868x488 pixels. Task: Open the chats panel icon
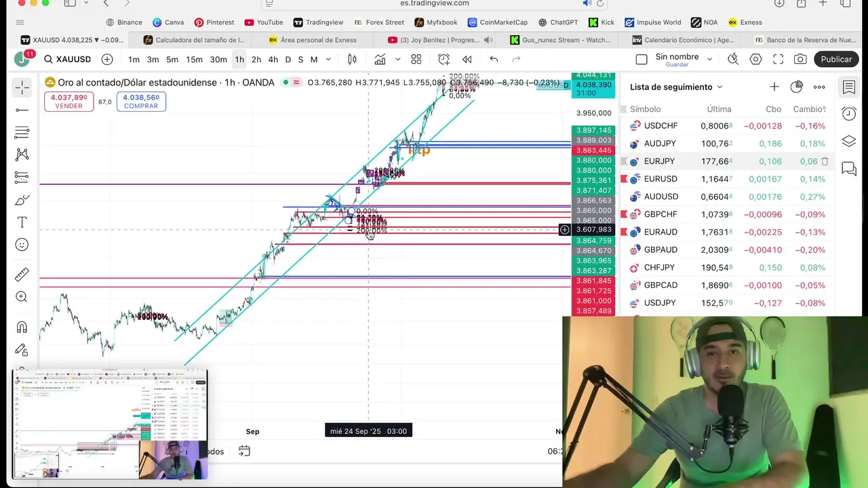point(849,169)
